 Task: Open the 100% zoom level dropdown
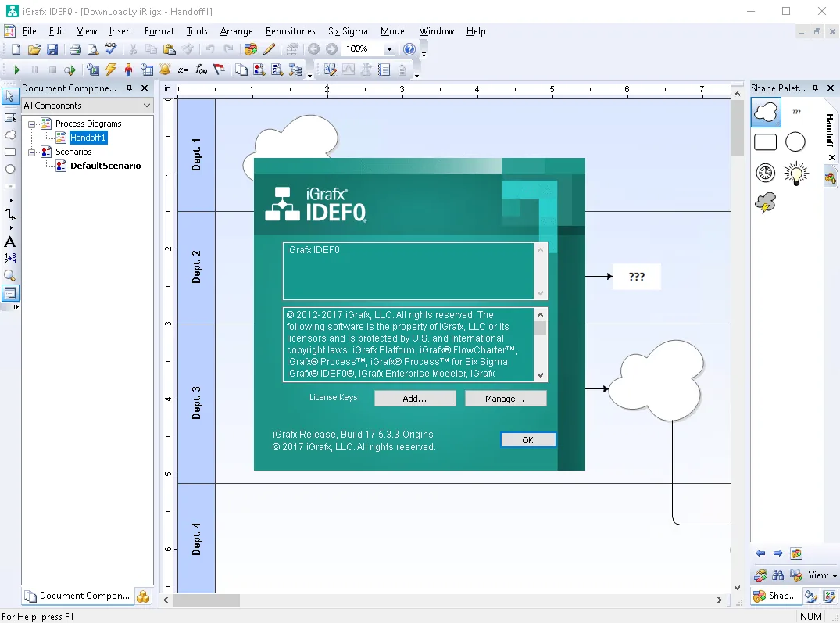389,49
